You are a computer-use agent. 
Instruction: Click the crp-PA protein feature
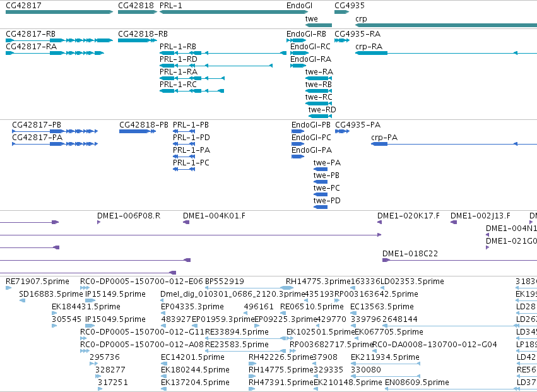click(x=454, y=144)
